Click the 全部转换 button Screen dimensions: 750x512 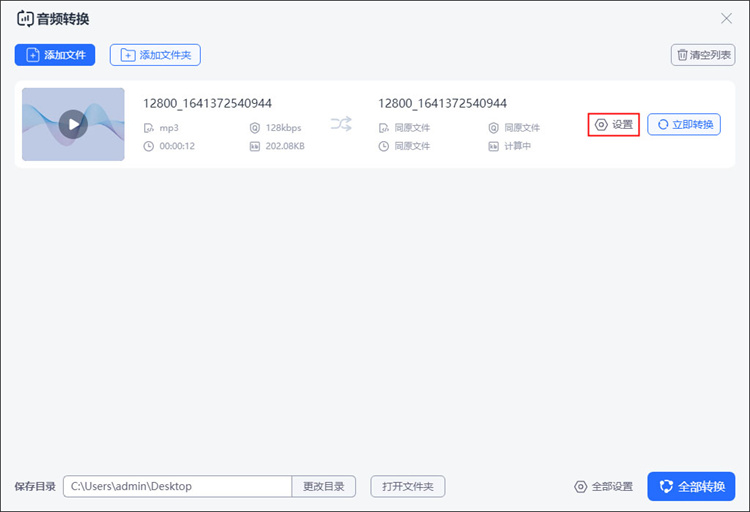691,486
